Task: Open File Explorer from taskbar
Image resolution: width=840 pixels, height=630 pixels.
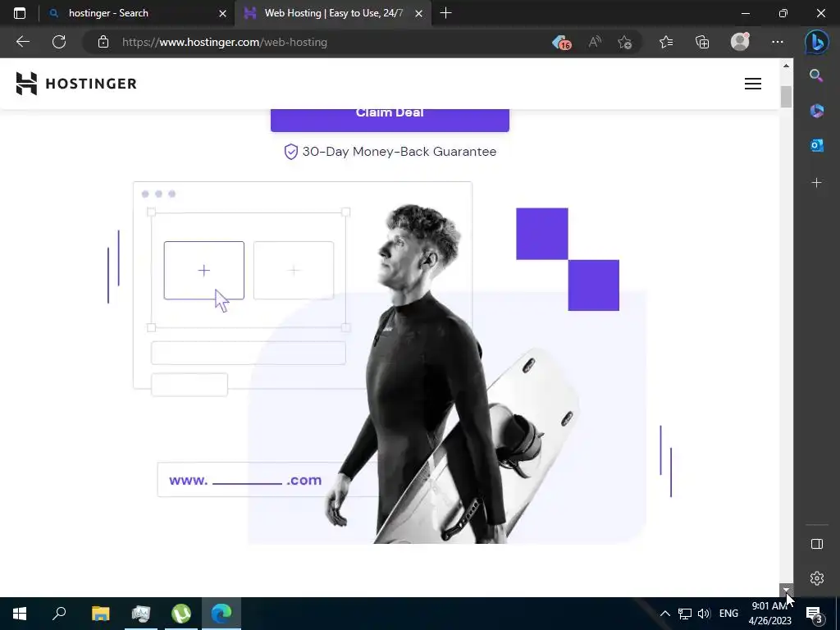Action: (100, 614)
